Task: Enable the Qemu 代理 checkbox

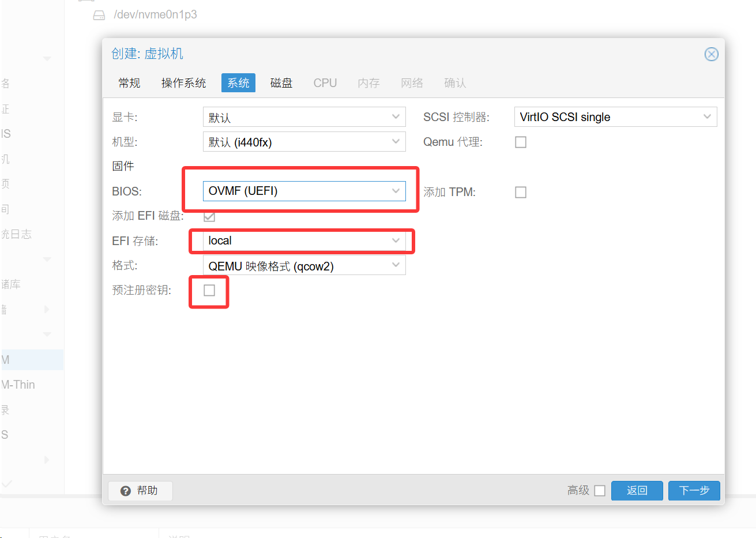Action: (x=521, y=142)
